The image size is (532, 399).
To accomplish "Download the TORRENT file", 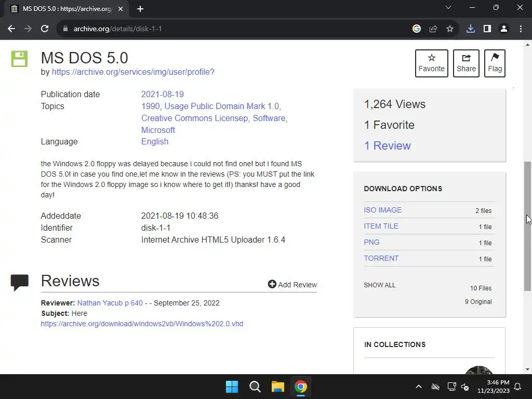I will coord(381,258).
